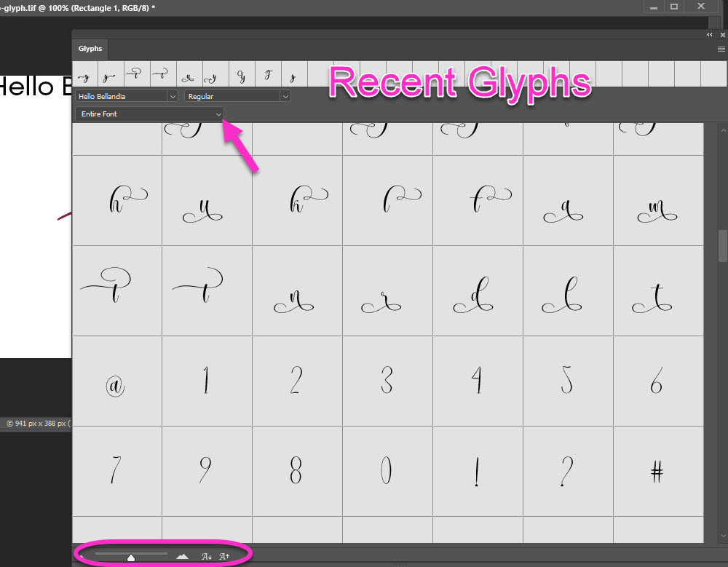Click the scale down glyph size icon
The width and height of the screenshot is (728, 567).
pyautogui.click(x=207, y=556)
